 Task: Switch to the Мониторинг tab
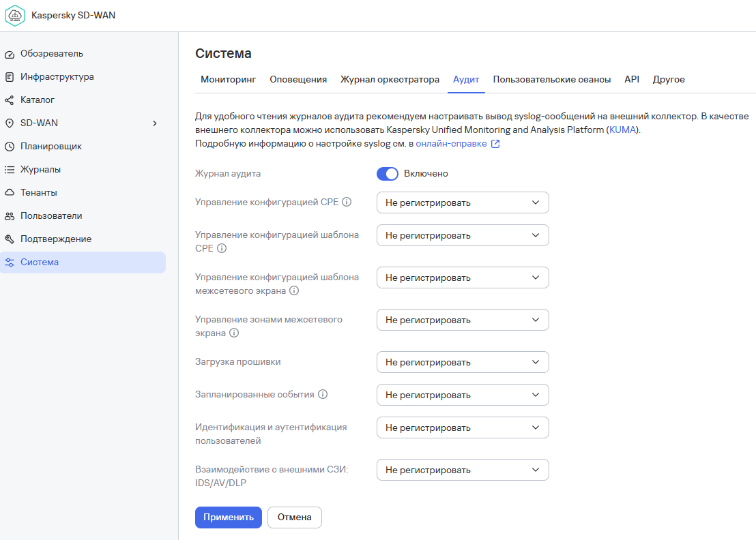click(228, 80)
